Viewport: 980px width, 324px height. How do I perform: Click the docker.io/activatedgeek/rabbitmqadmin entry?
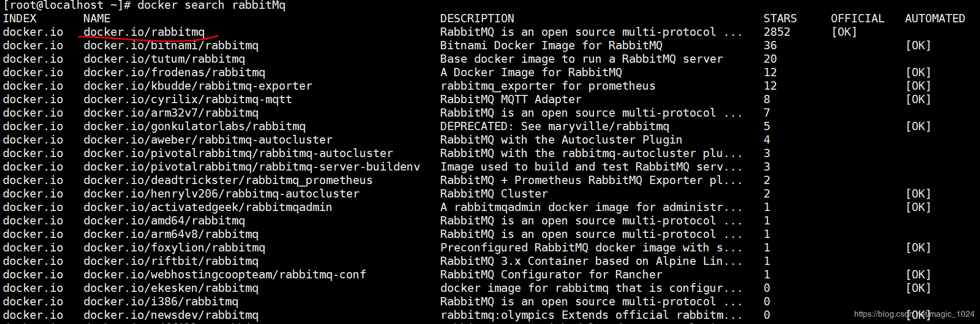coord(208,207)
